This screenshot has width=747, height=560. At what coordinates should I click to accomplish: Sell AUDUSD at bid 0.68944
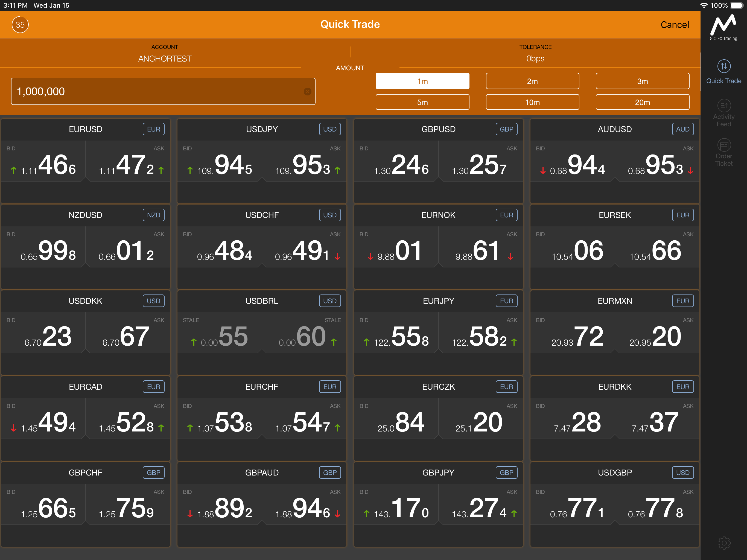(x=572, y=161)
